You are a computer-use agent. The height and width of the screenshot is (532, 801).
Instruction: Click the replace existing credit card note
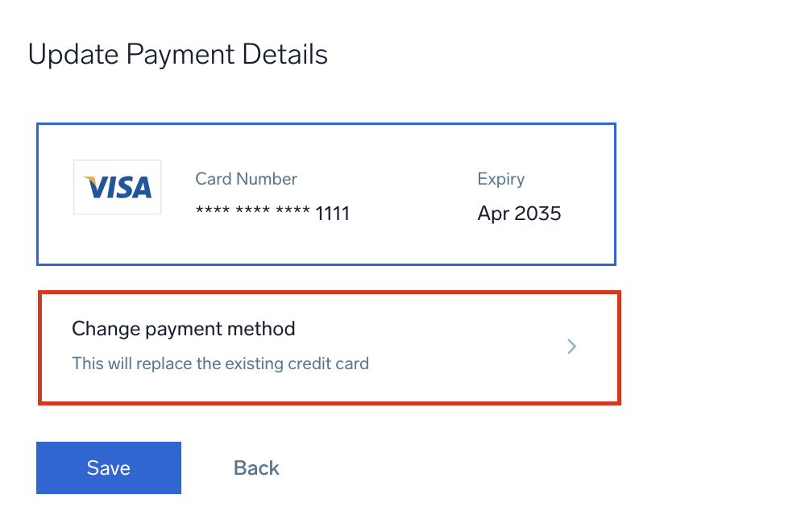220,364
